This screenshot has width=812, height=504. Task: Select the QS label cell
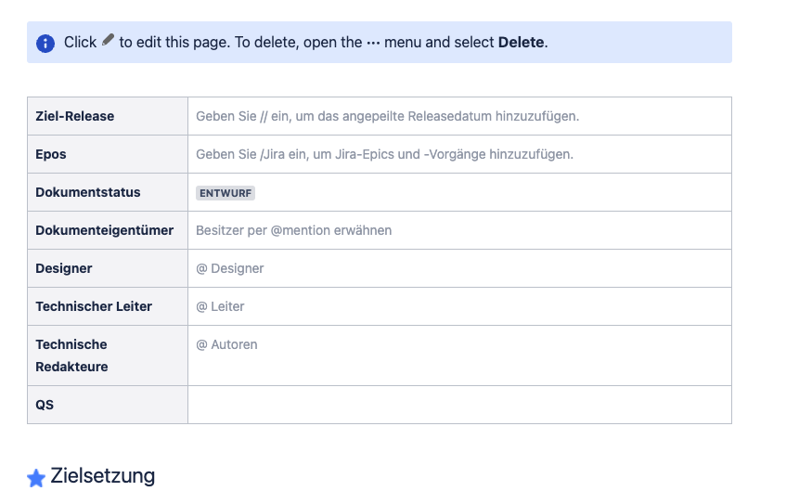[108, 405]
